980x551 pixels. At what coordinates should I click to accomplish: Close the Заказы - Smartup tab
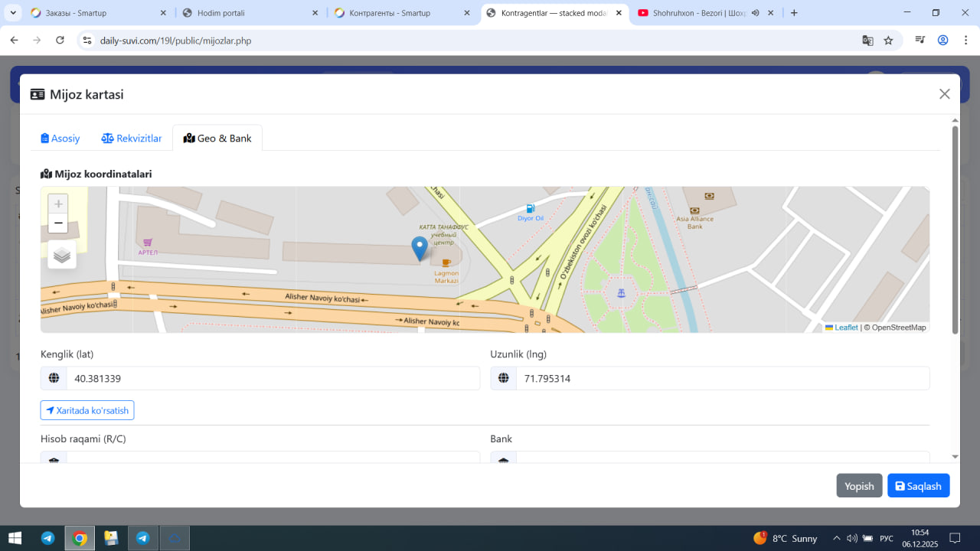pyautogui.click(x=164, y=13)
